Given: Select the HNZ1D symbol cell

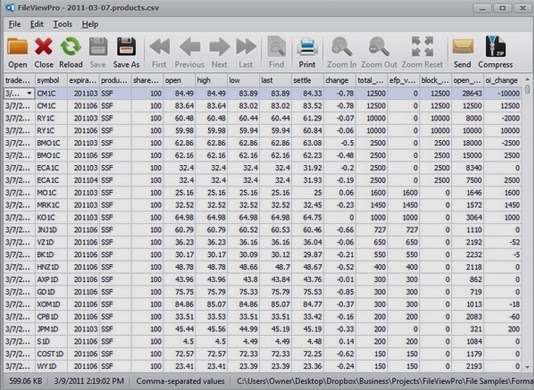Looking at the screenshot, I should pos(51,267).
